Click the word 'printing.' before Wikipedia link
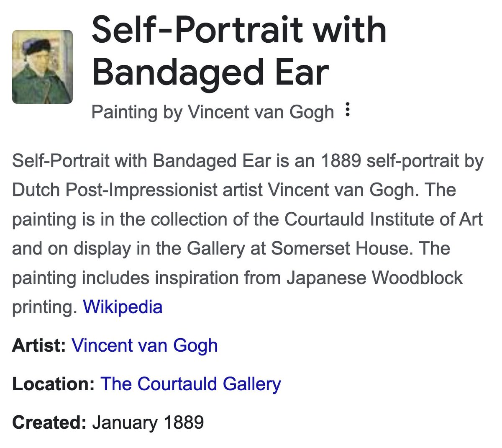This screenshot has height=448, width=502. coord(45,307)
